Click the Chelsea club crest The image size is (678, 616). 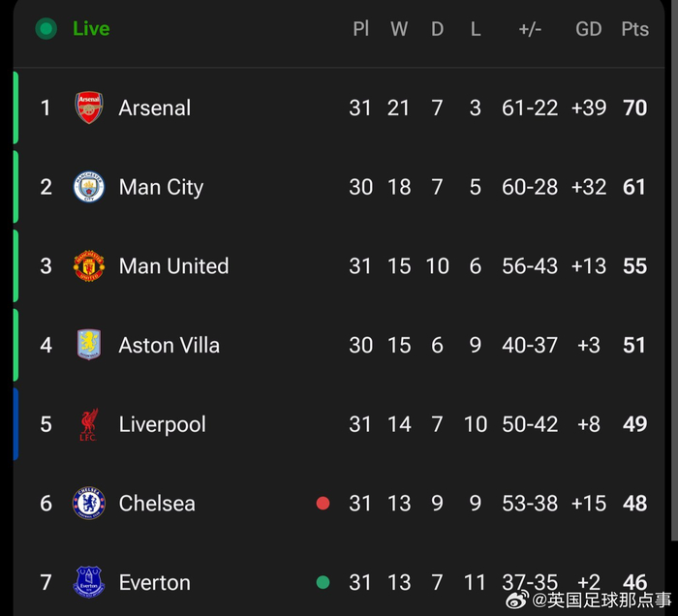[x=89, y=504]
